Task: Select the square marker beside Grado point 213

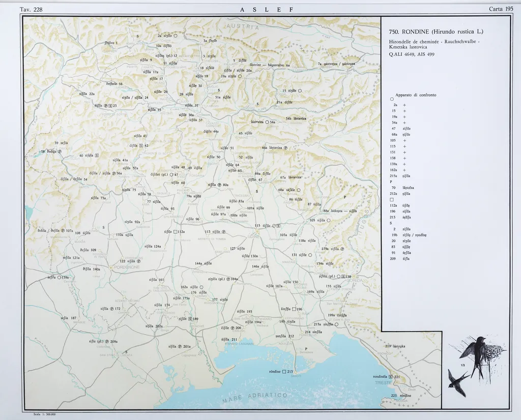Action: [x=284, y=372]
